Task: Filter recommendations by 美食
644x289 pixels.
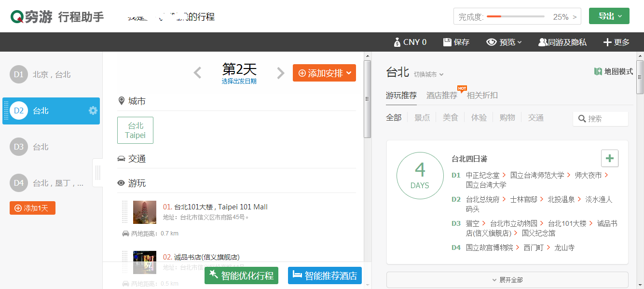Action: click(451, 118)
